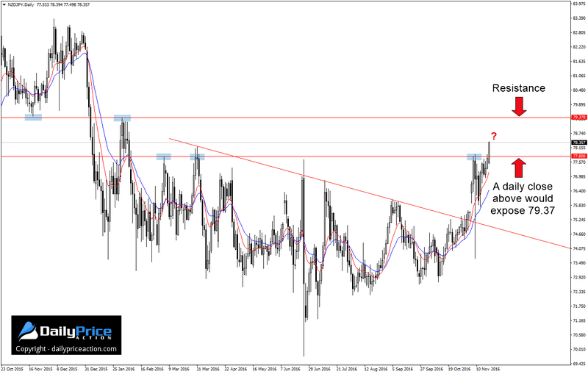Click the 72.335 value on the price axis
The image size is (588, 374).
[x=579, y=292]
